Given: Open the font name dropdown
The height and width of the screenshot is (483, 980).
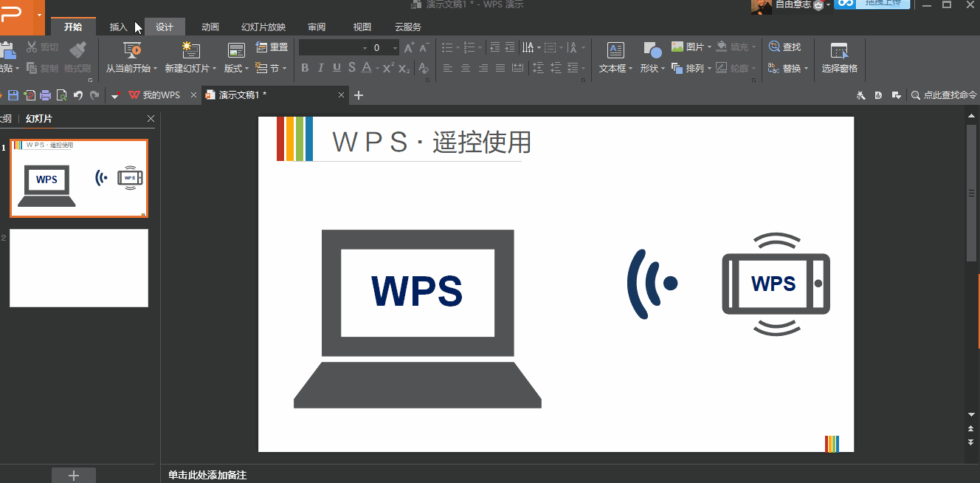Looking at the screenshot, I should [x=365, y=48].
